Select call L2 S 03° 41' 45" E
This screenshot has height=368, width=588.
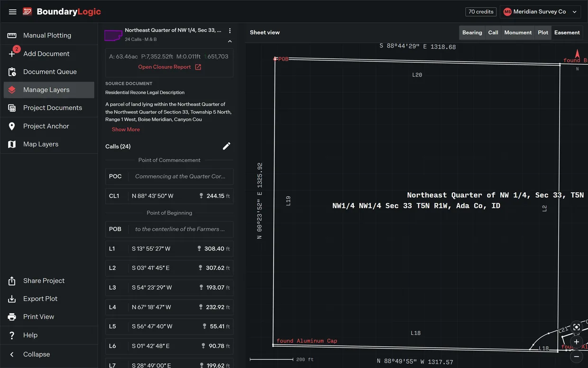coord(169,268)
